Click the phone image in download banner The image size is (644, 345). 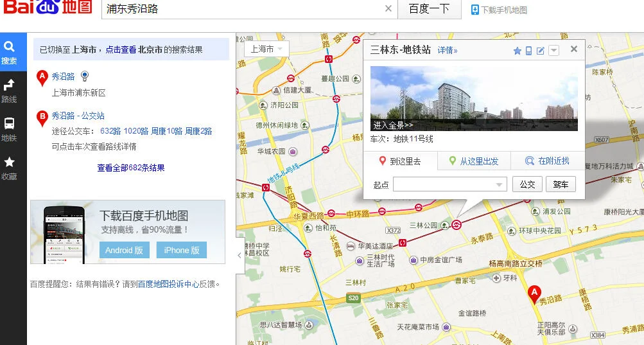pyautogui.click(x=64, y=234)
